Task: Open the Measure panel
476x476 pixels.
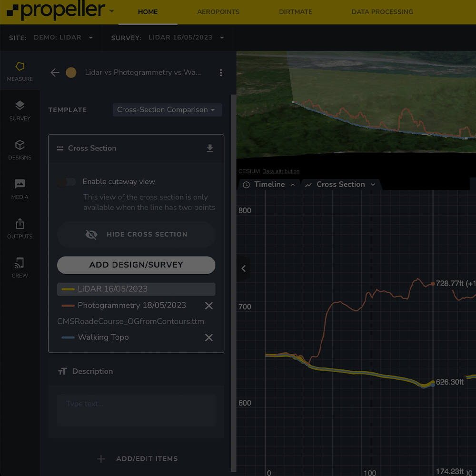Action: pos(20,71)
